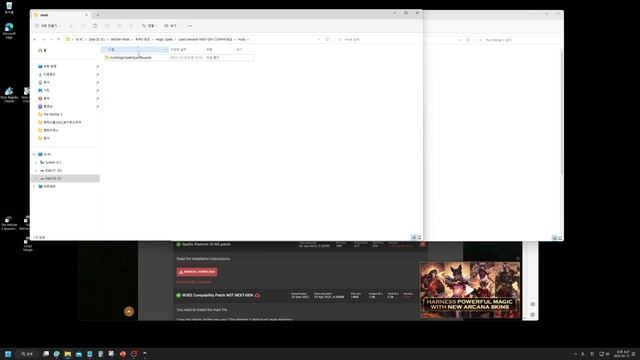The width and height of the screenshot is (640, 360).
Task: Add a new Explorer tab with the plus button
Action: pyautogui.click(x=98, y=15)
